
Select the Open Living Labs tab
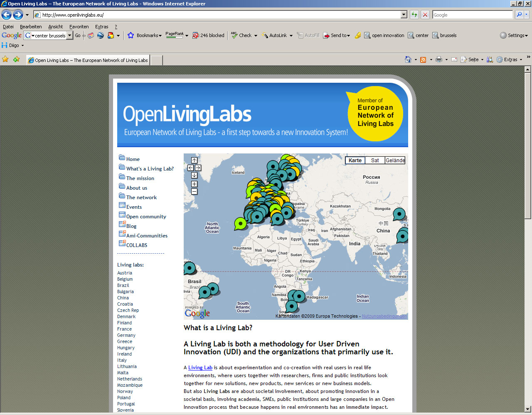click(x=88, y=60)
